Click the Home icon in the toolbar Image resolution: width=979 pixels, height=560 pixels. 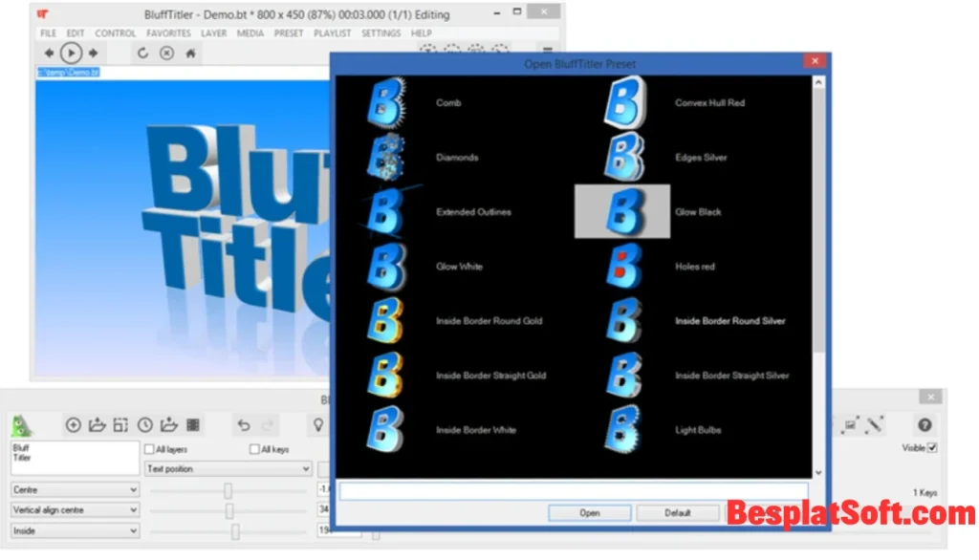(x=190, y=53)
